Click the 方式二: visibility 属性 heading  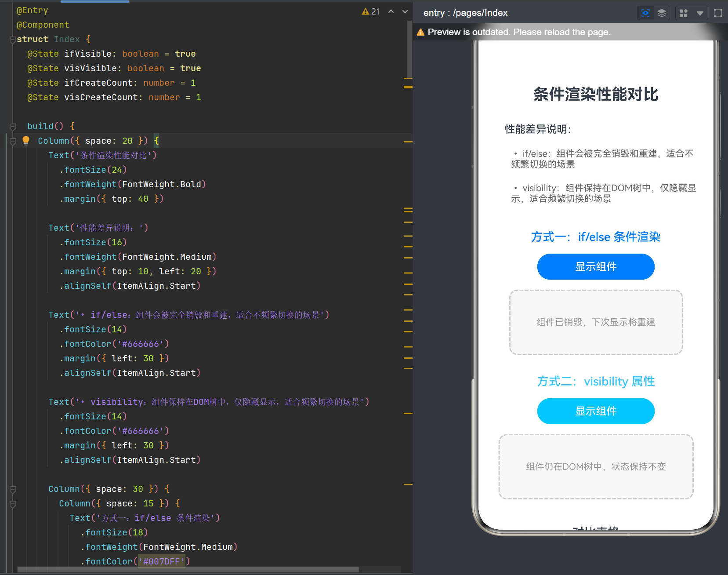click(596, 382)
